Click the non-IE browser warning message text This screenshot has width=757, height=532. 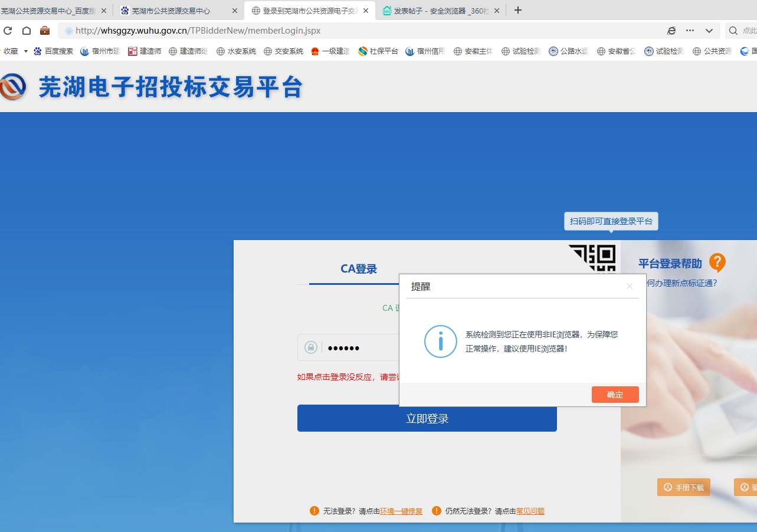[x=542, y=341]
